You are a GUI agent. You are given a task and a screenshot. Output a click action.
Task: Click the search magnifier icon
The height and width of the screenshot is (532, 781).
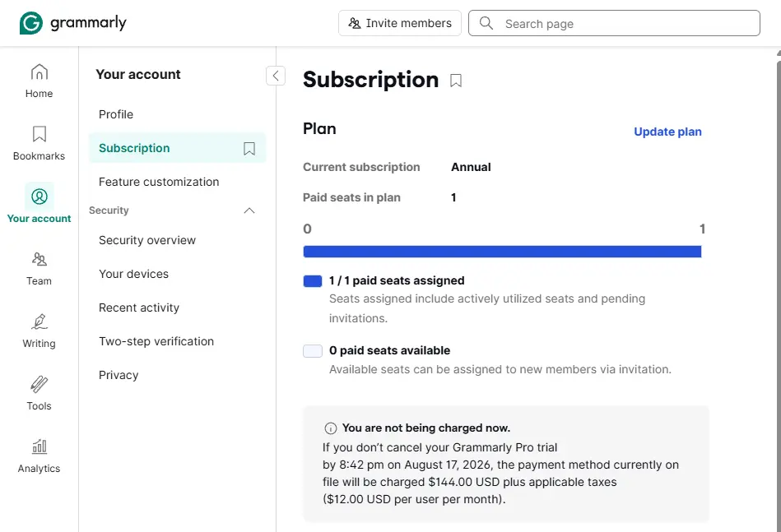[x=486, y=23]
